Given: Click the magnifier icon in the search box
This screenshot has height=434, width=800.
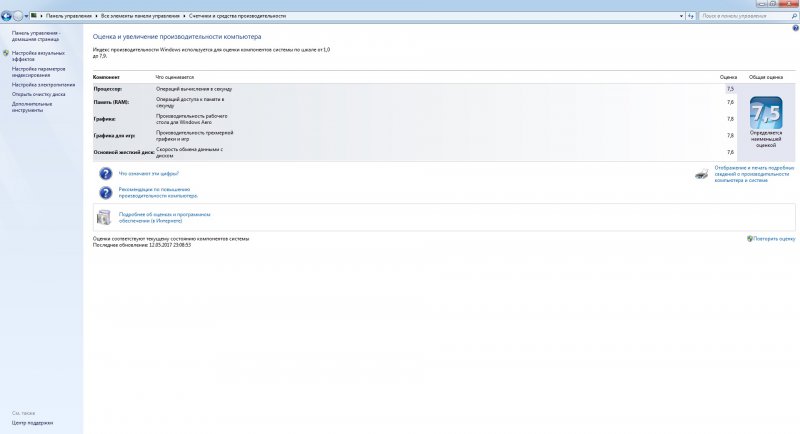Looking at the screenshot, I should click(792, 16).
